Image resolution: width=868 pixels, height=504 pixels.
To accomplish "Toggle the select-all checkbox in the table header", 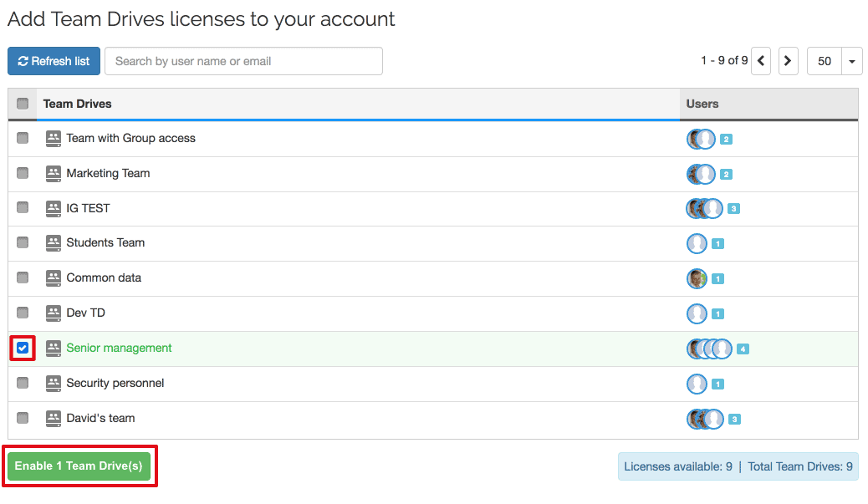I will tap(23, 103).
